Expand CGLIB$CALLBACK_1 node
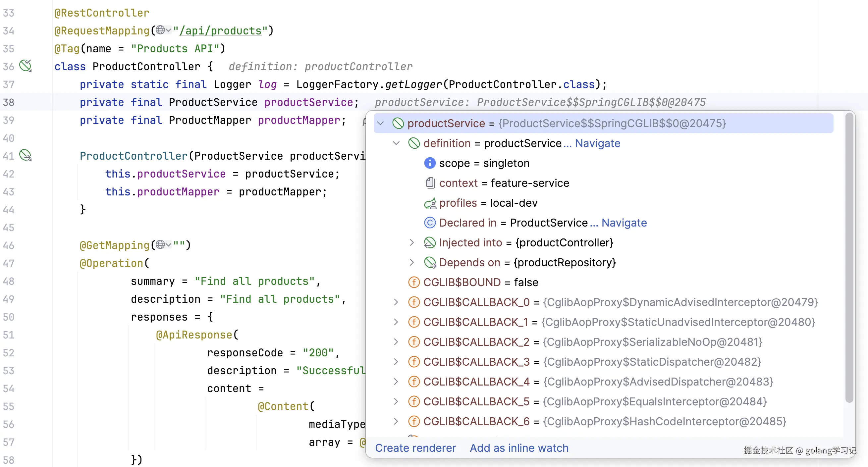The width and height of the screenshot is (868, 467). [396, 322]
